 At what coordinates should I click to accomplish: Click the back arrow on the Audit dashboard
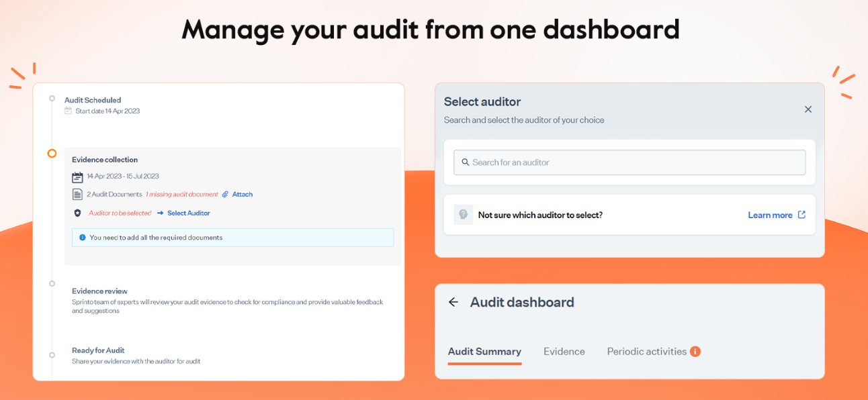(453, 302)
